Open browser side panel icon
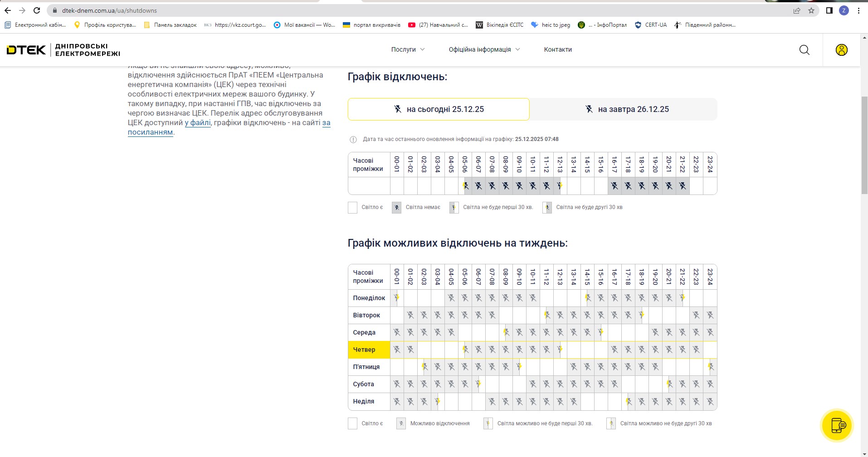 [829, 10]
